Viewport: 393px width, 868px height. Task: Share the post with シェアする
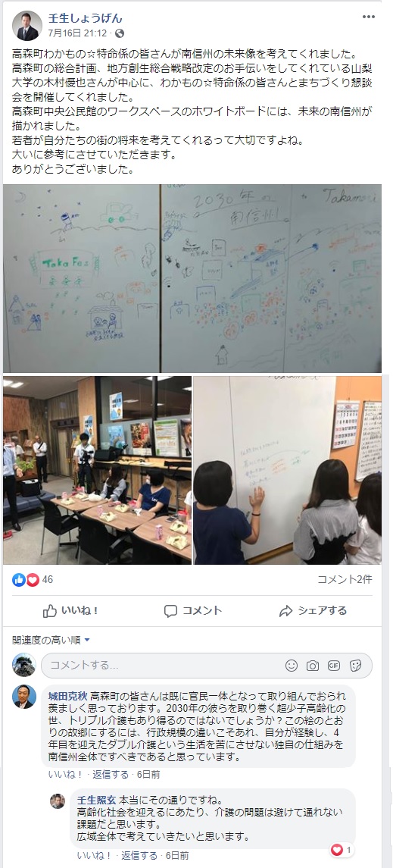(313, 610)
